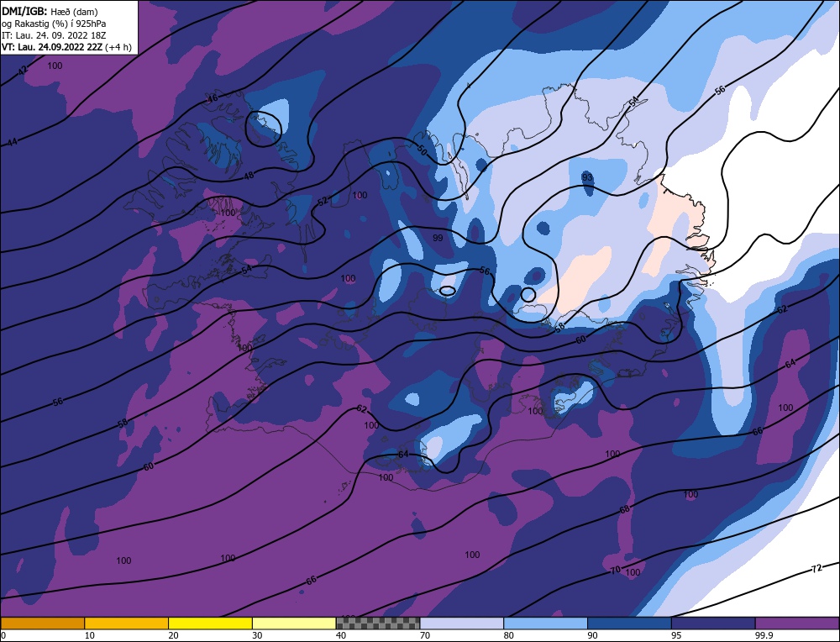Click the 'IT: Lau. 24. 09. 2022 18Z' line
The width and height of the screenshot is (840, 642).
coord(54,35)
